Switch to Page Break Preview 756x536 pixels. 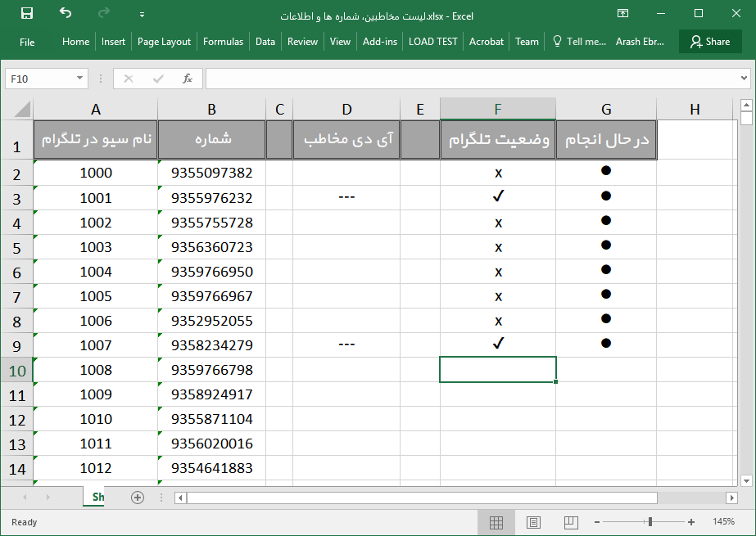click(571, 522)
